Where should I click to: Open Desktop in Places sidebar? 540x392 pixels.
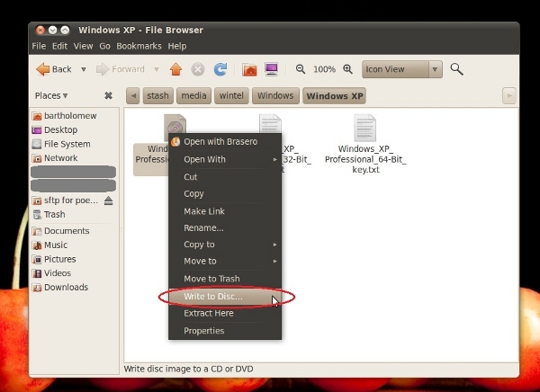click(x=74, y=129)
